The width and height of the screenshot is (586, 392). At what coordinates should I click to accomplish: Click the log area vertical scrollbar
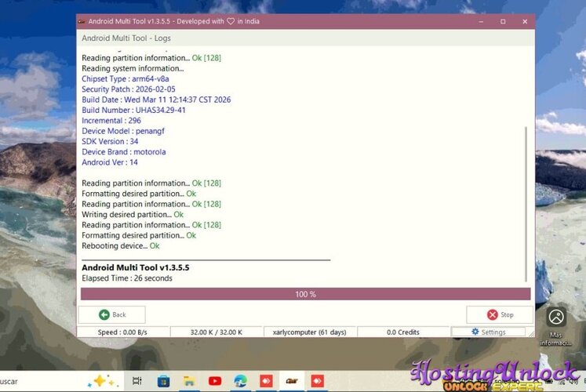click(x=526, y=204)
